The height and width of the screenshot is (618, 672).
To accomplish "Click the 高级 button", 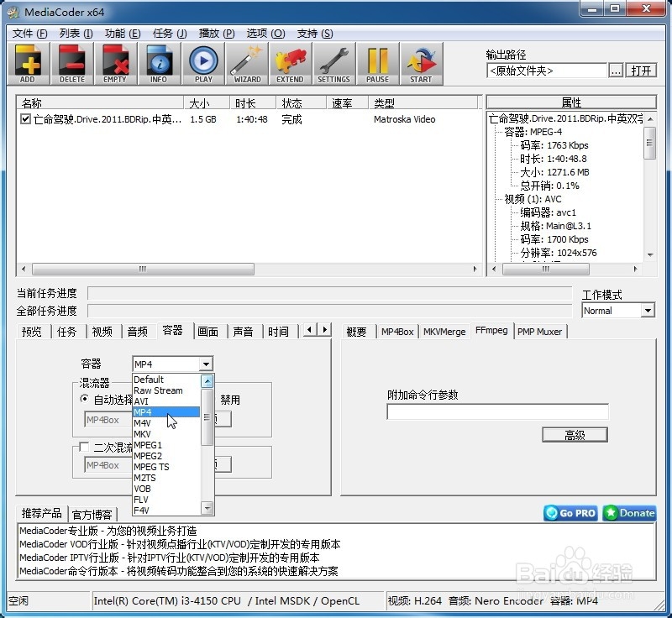I will [575, 435].
